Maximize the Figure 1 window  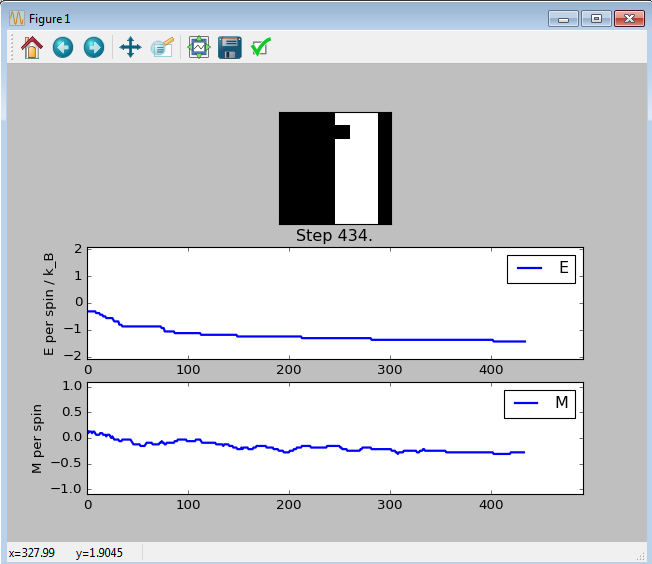click(596, 19)
